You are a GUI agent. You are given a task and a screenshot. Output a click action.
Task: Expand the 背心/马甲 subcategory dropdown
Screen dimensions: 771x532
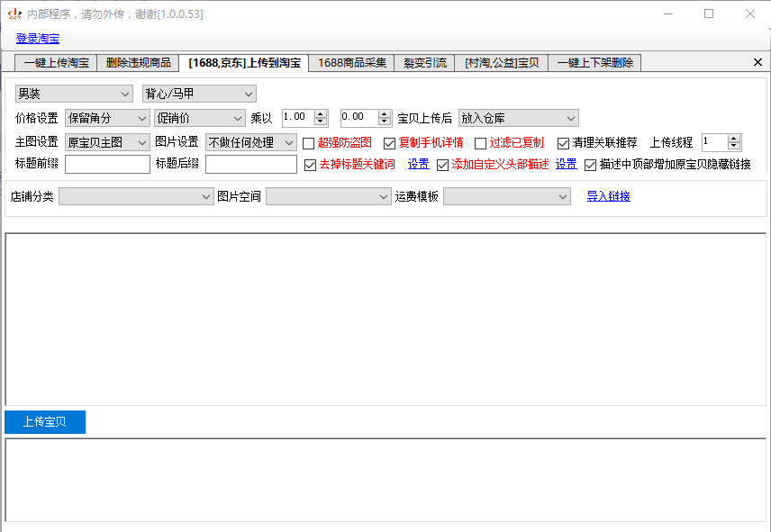[x=199, y=94]
